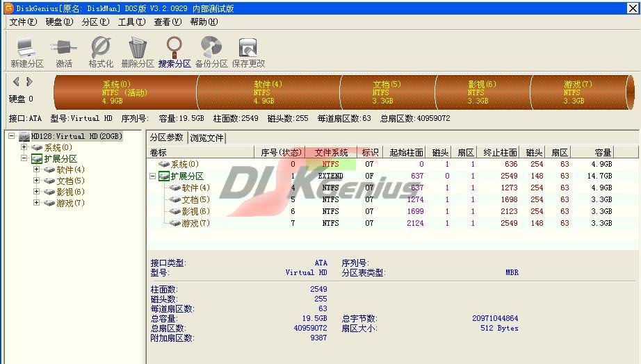Image resolution: width=641 pixels, height=364 pixels.
Task: Click the 卷标 column header
Action: [201, 152]
